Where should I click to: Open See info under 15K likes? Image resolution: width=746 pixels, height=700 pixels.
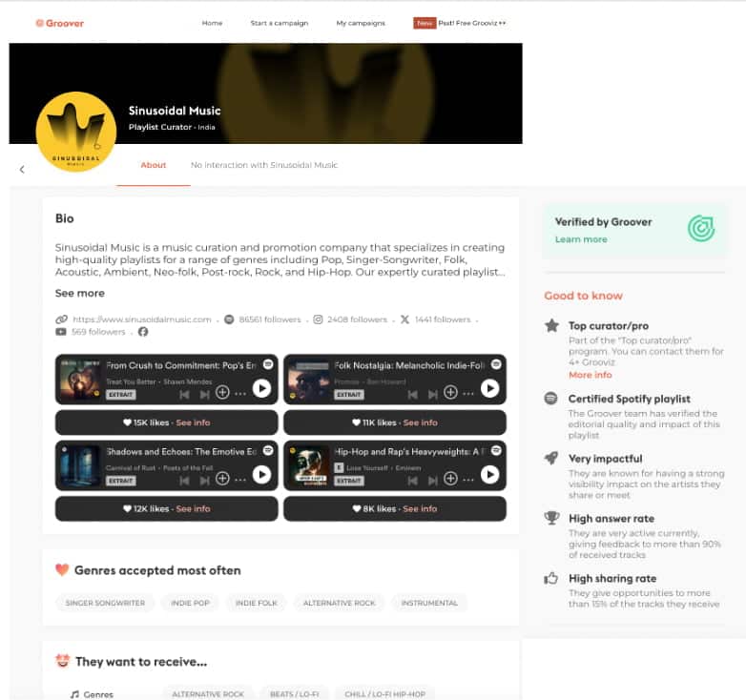coord(193,422)
